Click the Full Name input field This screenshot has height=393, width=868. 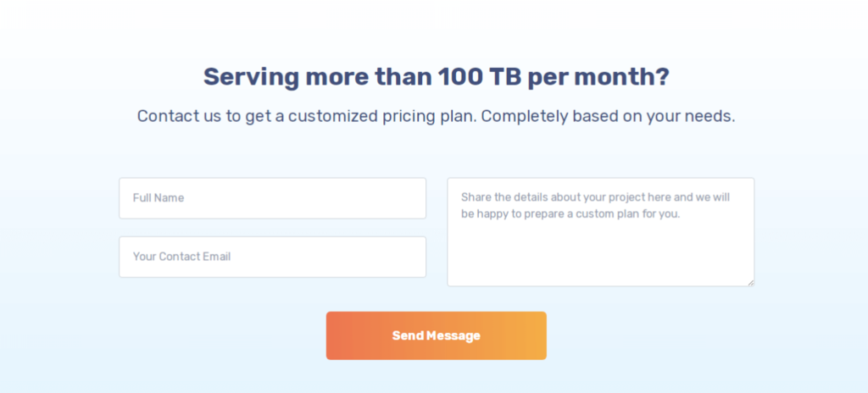point(272,198)
